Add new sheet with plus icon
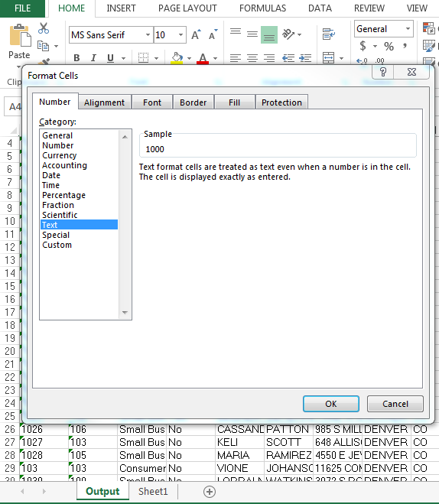 tap(210, 492)
